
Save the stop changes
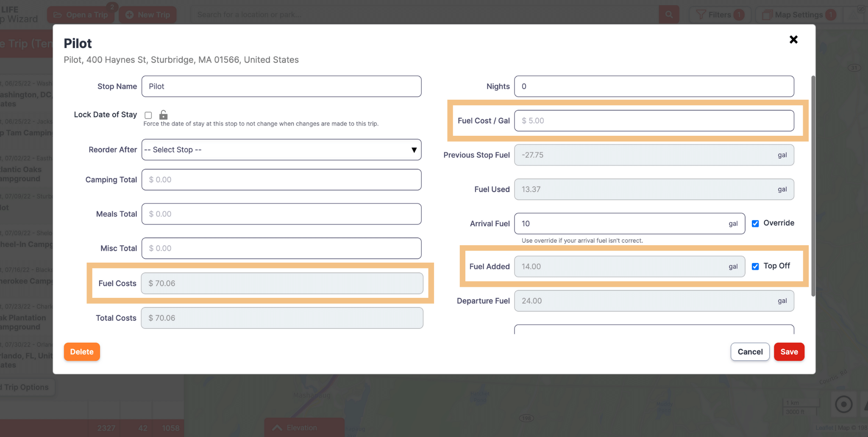[789, 352]
